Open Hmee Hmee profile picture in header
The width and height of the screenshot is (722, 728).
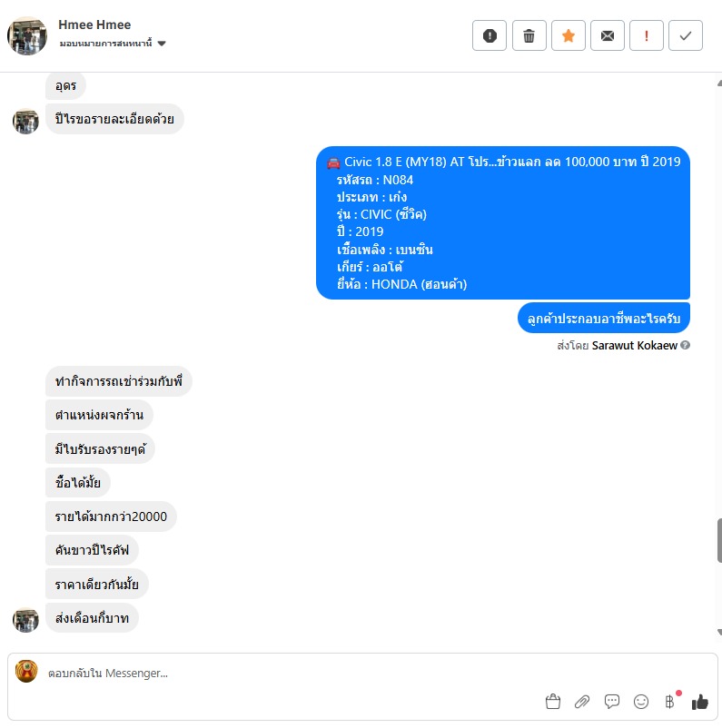27,35
